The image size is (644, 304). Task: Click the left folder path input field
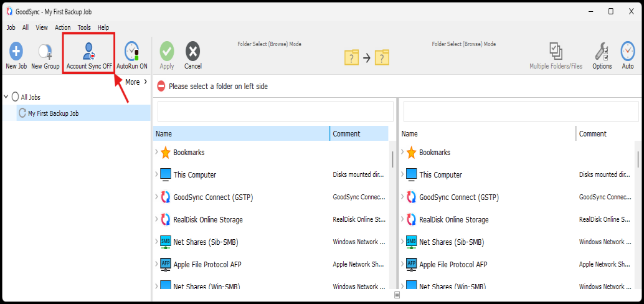click(x=275, y=112)
